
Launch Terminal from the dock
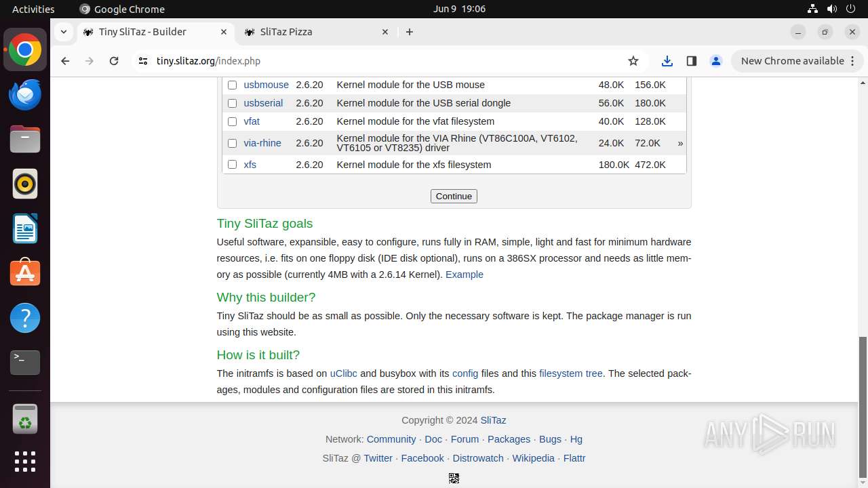click(x=25, y=363)
